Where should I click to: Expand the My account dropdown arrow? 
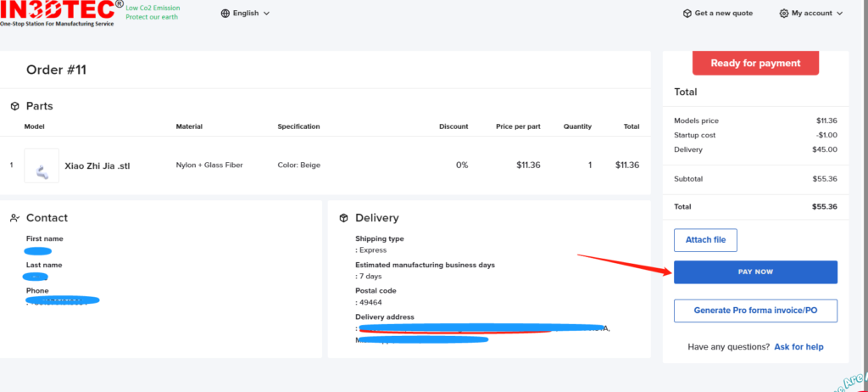tap(839, 14)
